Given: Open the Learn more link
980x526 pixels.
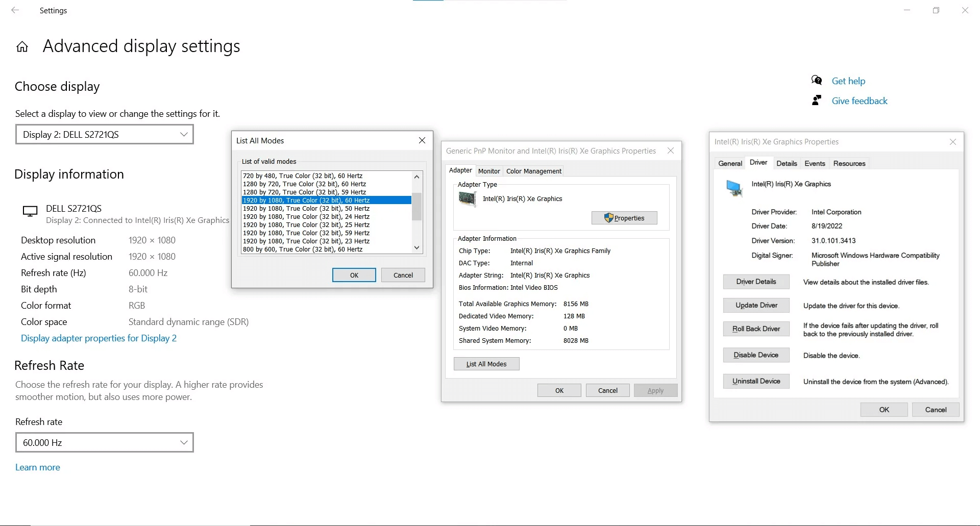Looking at the screenshot, I should click(38, 467).
